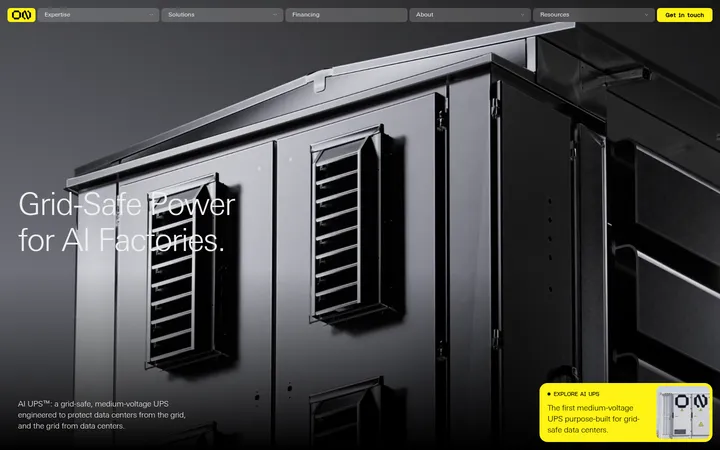Click the AI UPS description paragraph

click(101, 415)
